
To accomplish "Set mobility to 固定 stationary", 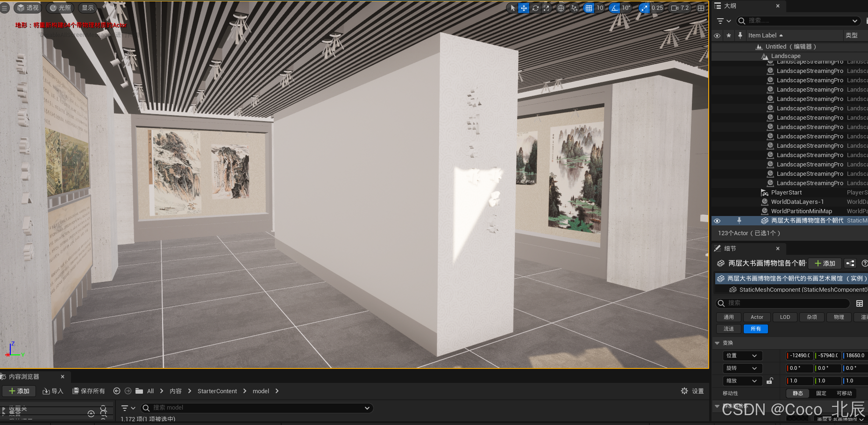I will pyautogui.click(x=821, y=394).
